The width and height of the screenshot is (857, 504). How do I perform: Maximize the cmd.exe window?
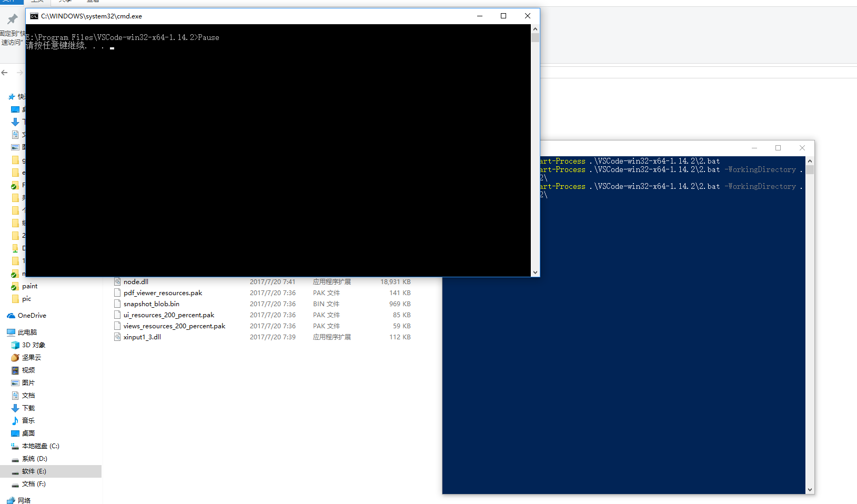pyautogui.click(x=503, y=16)
